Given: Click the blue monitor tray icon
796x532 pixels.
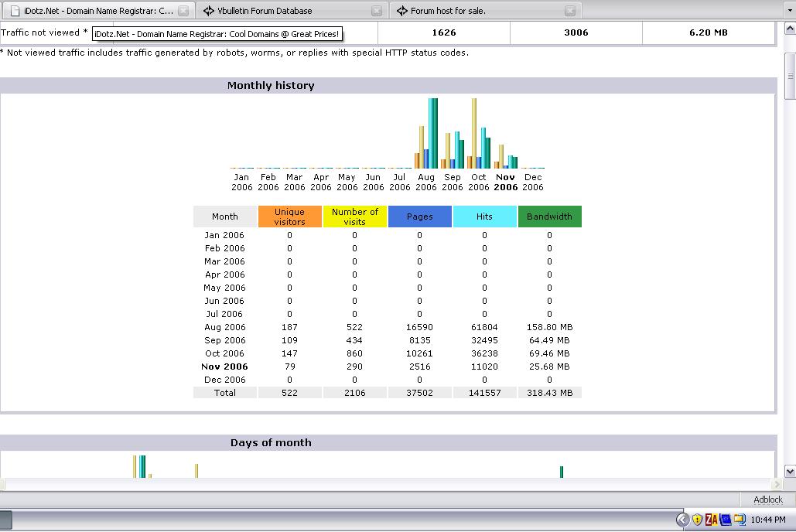Looking at the screenshot, I should 725,520.
